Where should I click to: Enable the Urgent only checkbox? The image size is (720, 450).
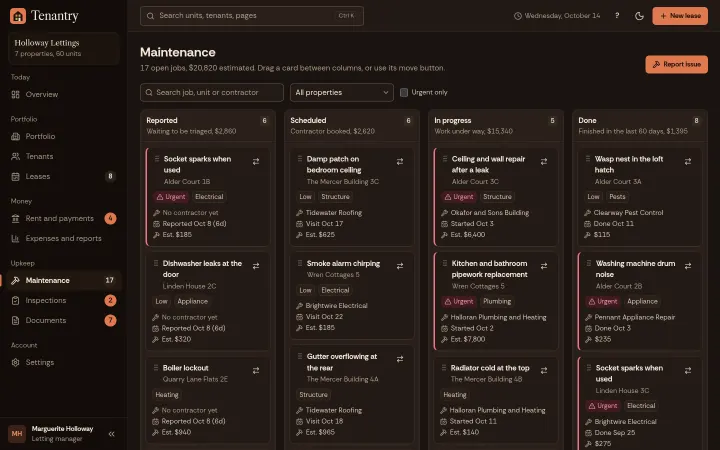404,92
